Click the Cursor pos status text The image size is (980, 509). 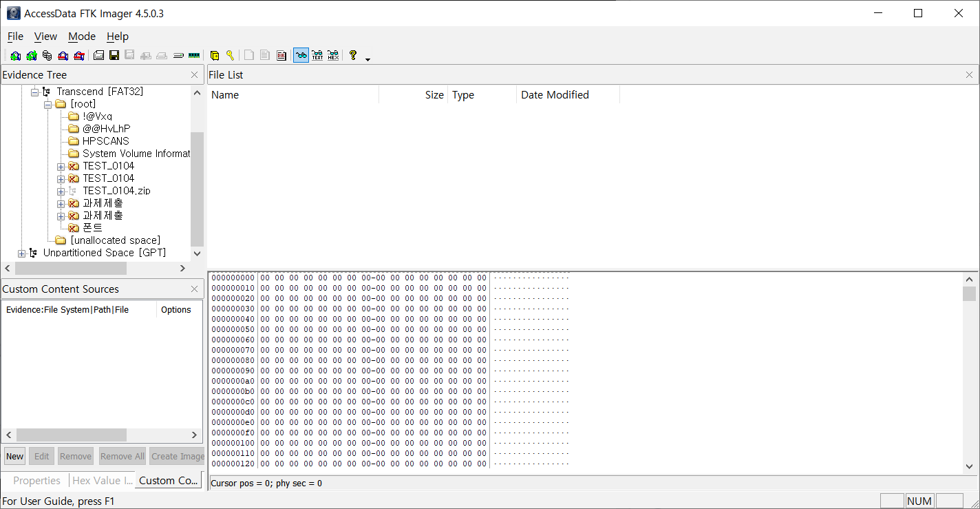266,484
